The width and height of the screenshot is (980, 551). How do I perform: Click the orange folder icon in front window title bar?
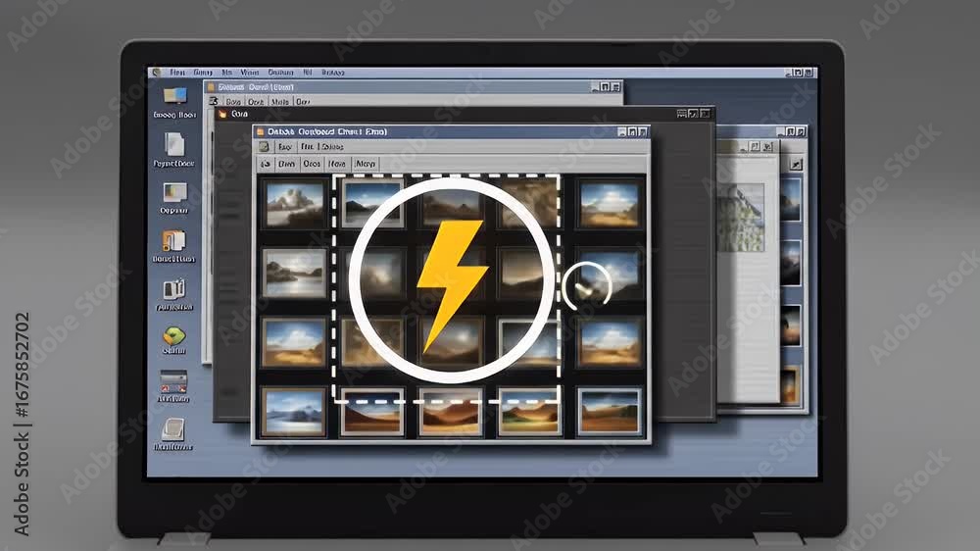point(260,131)
